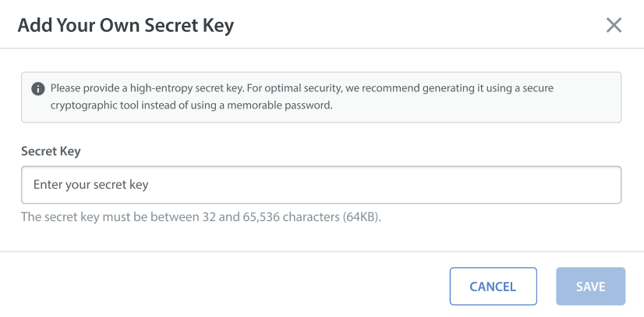Screen dimensions: 644x317
Task: Click the 'Secret Key' field label
Action: coord(51,151)
